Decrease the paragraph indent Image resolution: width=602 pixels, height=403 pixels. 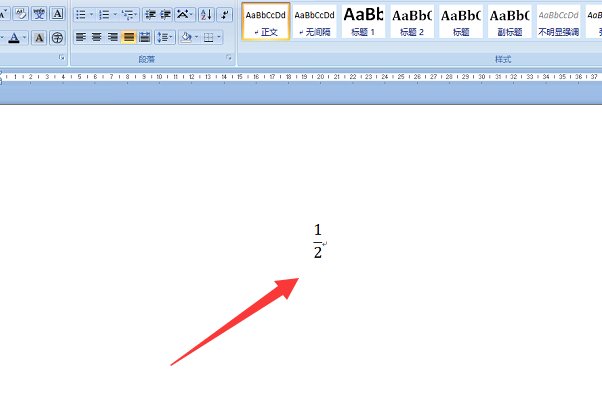[x=150, y=15]
